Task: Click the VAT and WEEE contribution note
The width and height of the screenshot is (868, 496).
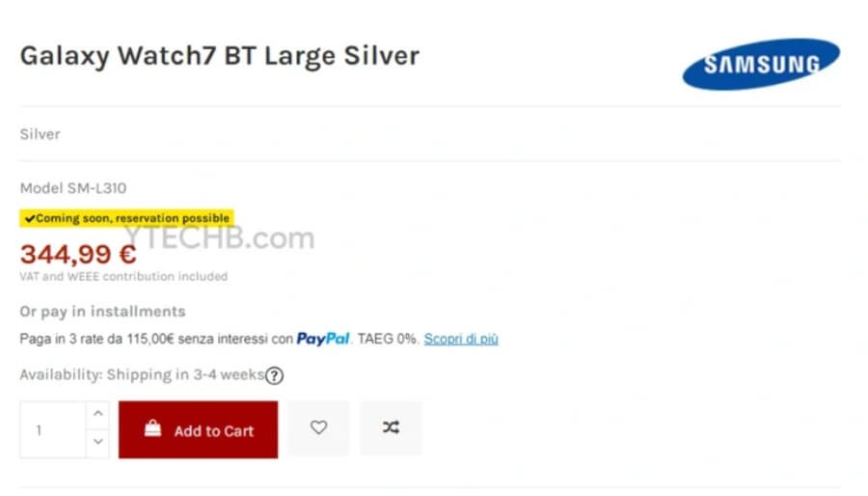Action: click(x=123, y=276)
